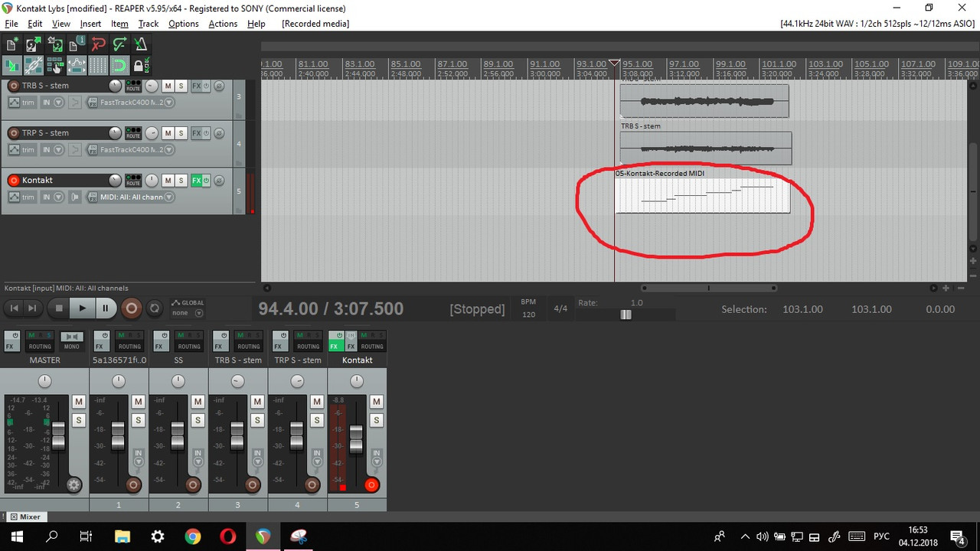Open envelope icon on the Kontakt track
The image size is (980, 551).
click(14, 197)
